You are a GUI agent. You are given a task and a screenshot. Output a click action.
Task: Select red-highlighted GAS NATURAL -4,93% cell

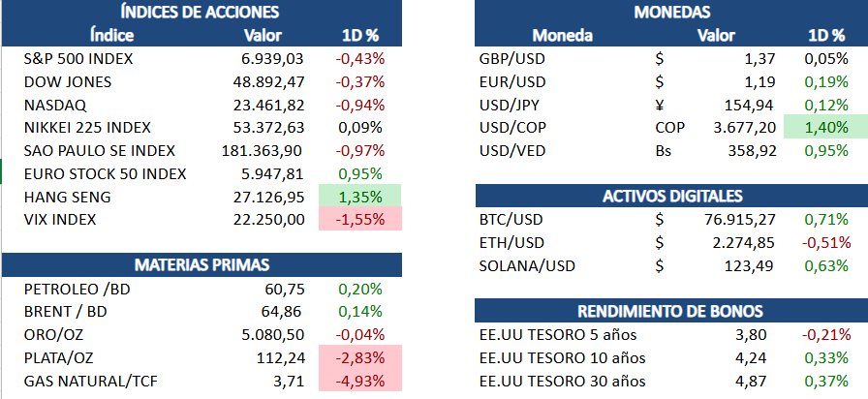[360, 381]
